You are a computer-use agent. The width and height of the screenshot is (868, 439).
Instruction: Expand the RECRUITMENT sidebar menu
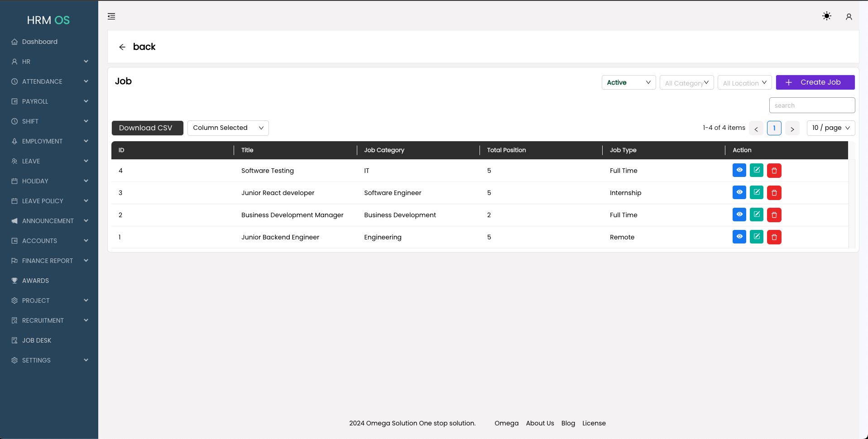pyautogui.click(x=49, y=320)
